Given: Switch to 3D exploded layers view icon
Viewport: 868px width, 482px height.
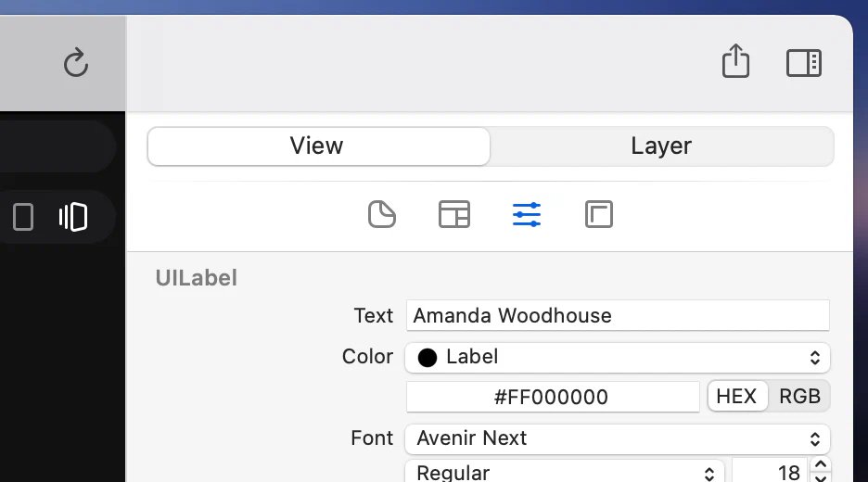Looking at the screenshot, I should (73, 216).
